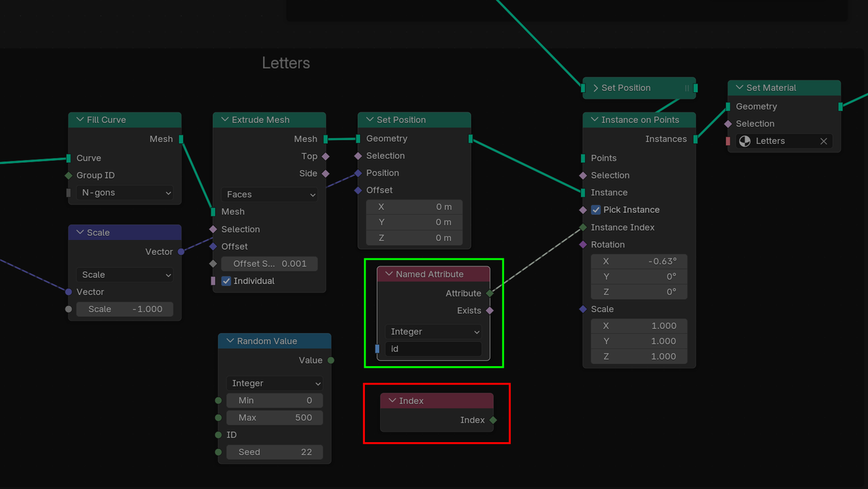Click the Extrude Mesh output Mesh socket

(326, 139)
